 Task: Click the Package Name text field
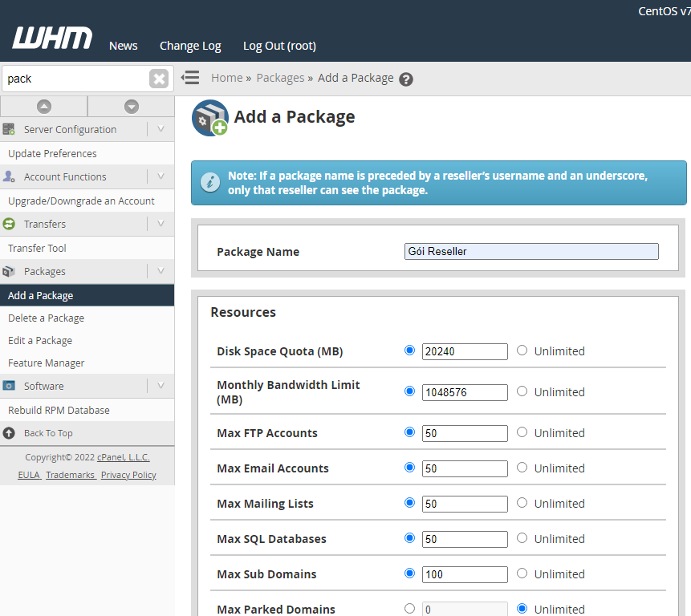point(531,251)
